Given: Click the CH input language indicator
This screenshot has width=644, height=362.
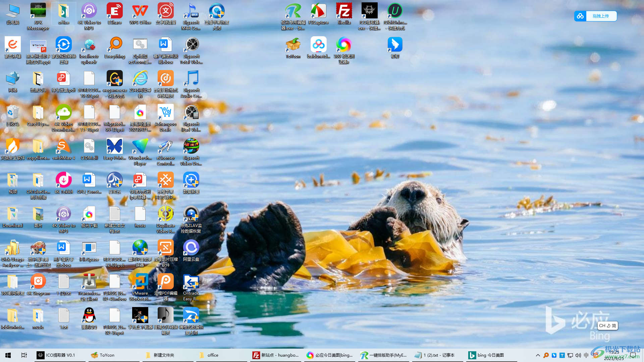Looking at the screenshot, I should click(x=602, y=325).
